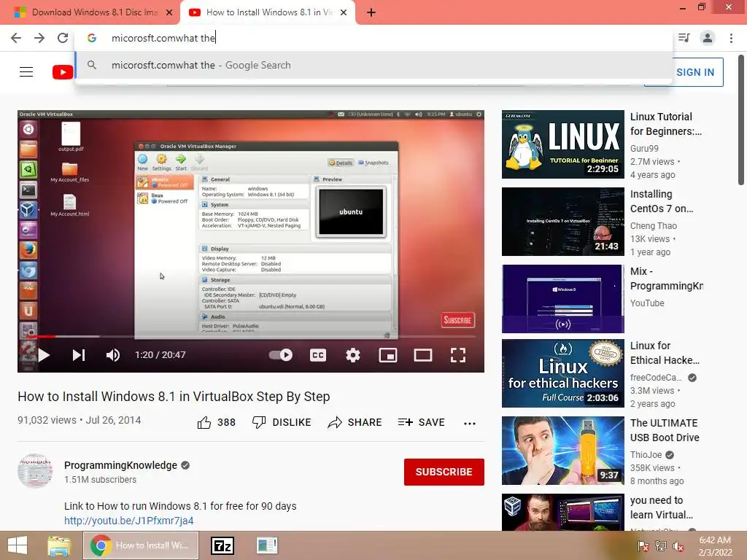
Task: Open Installing CentOs 7 video title
Action: pyautogui.click(x=662, y=201)
